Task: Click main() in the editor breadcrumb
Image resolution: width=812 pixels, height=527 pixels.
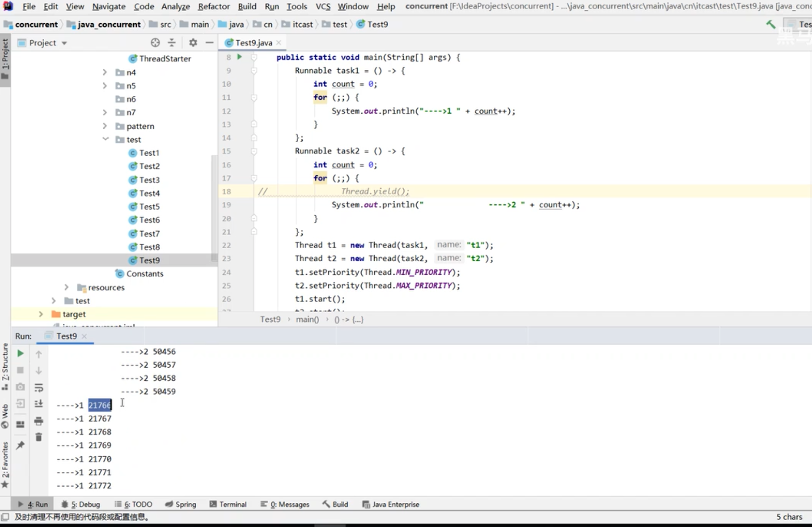Action: pyautogui.click(x=307, y=319)
